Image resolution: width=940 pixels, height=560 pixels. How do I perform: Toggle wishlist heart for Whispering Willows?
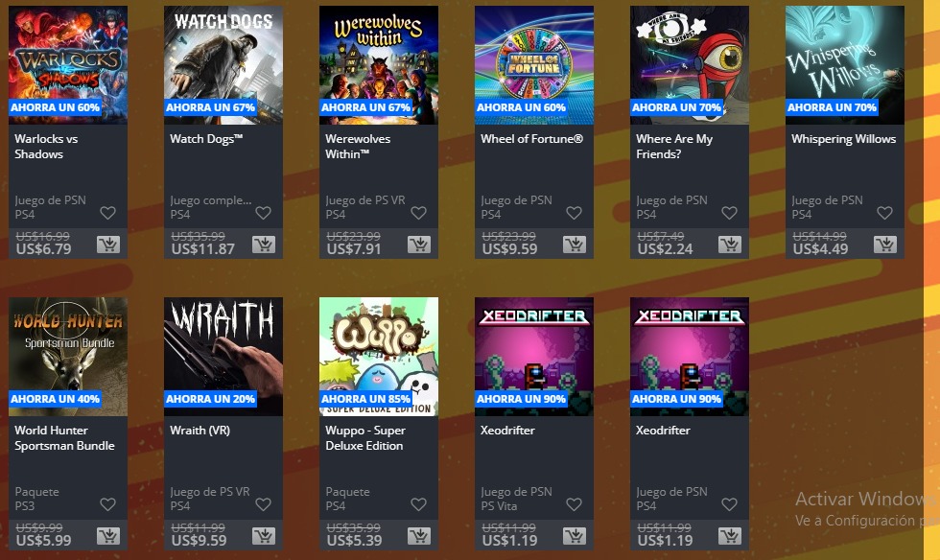pos(884,212)
